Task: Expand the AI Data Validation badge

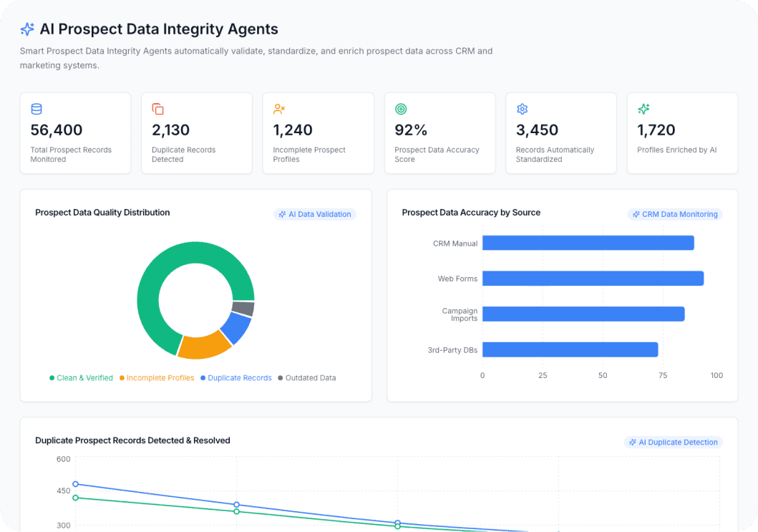Action: click(x=315, y=213)
